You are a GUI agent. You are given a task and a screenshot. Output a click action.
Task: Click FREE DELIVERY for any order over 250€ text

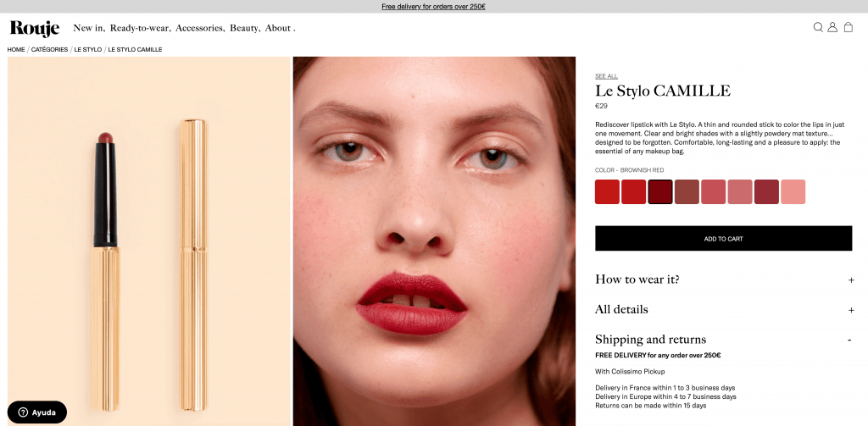658,355
